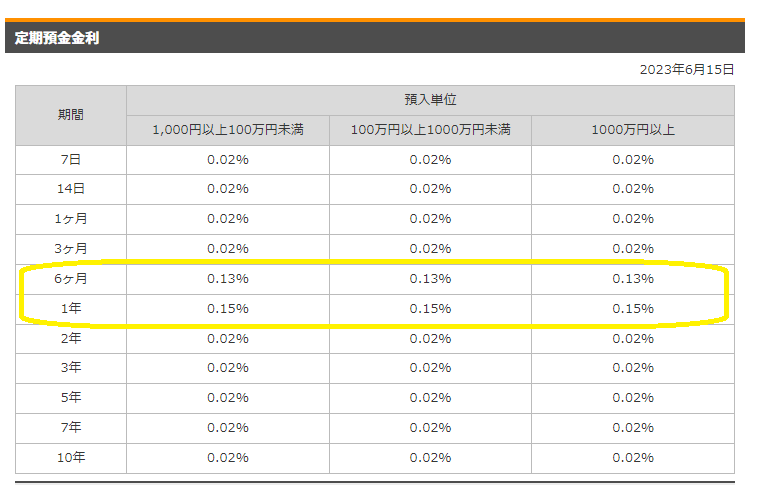Select the date 2023年6月15日
The height and width of the screenshot is (485, 757).
[687, 69]
